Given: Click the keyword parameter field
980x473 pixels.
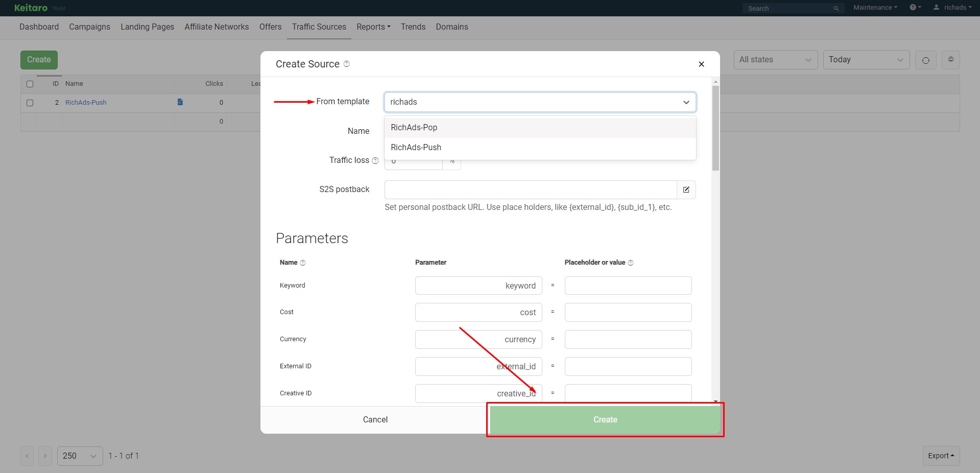Looking at the screenshot, I should click(x=479, y=286).
